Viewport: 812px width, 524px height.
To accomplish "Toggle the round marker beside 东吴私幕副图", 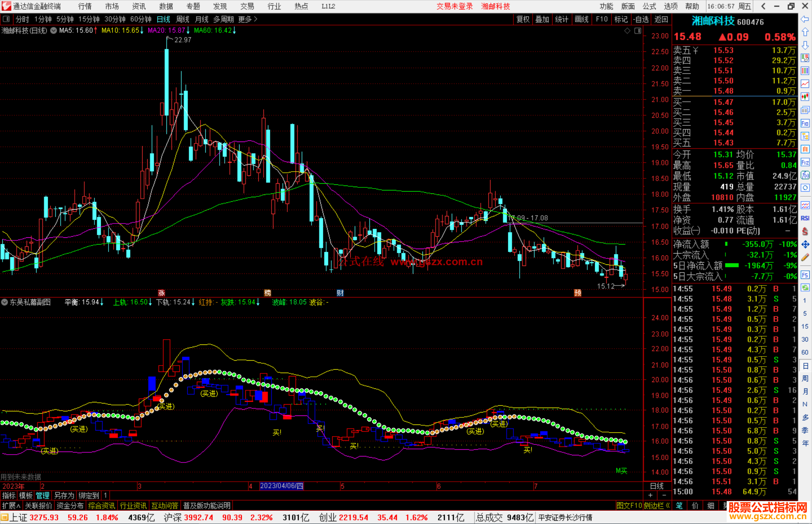I will coord(5,302).
